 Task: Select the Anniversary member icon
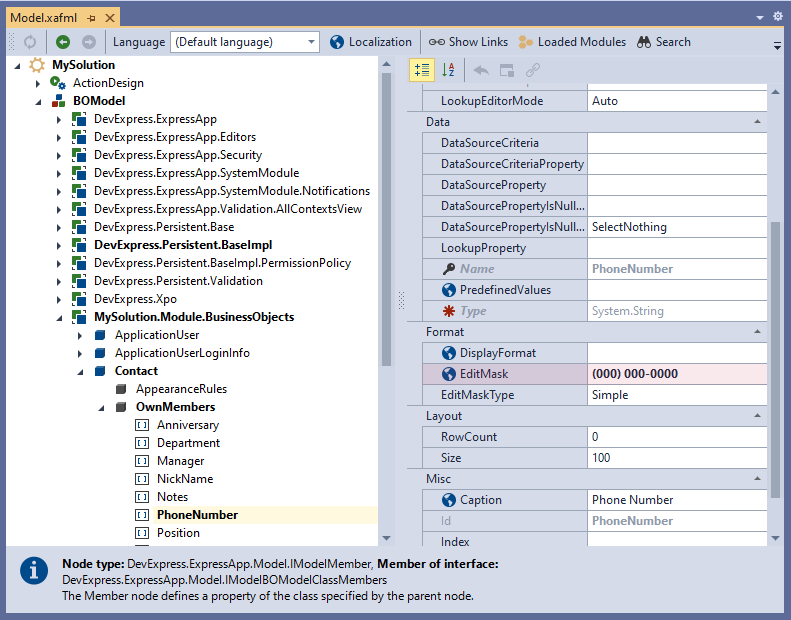tap(142, 425)
